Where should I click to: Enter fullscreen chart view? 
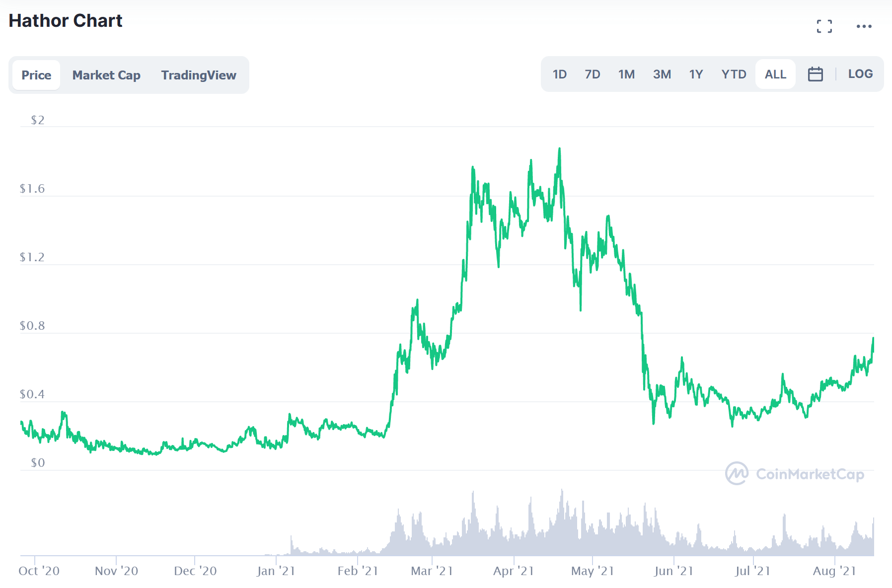[824, 26]
